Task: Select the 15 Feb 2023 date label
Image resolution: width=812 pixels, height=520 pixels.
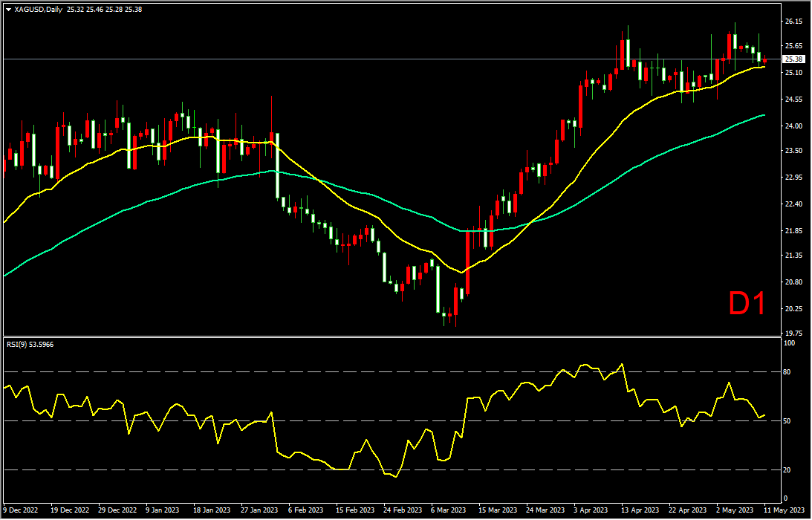Action: [354, 510]
